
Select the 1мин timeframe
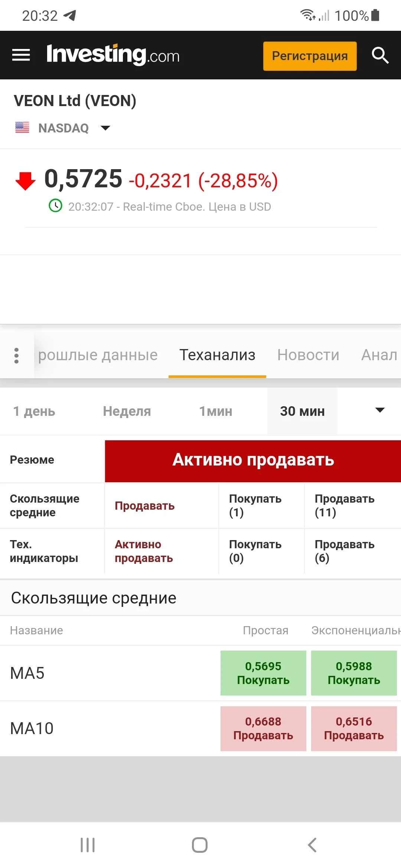point(216,411)
